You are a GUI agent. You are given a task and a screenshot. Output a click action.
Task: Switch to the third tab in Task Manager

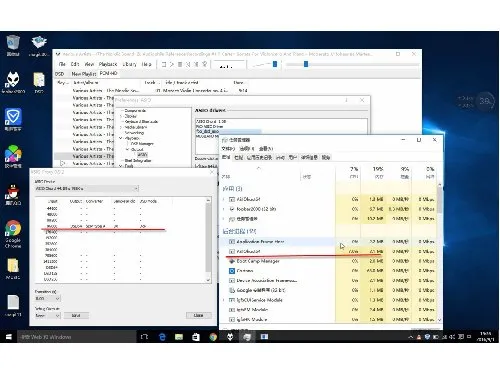pos(259,157)
